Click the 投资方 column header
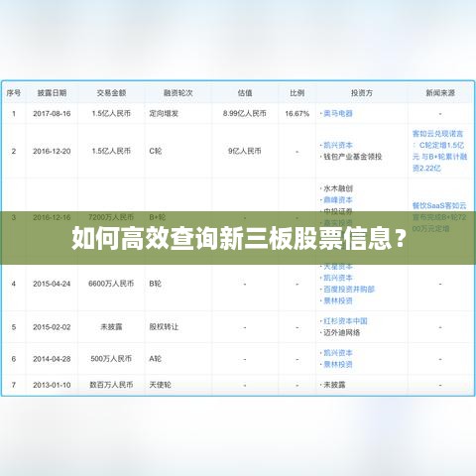This screenshot has height=476, width=476. (x=362, y=93)
